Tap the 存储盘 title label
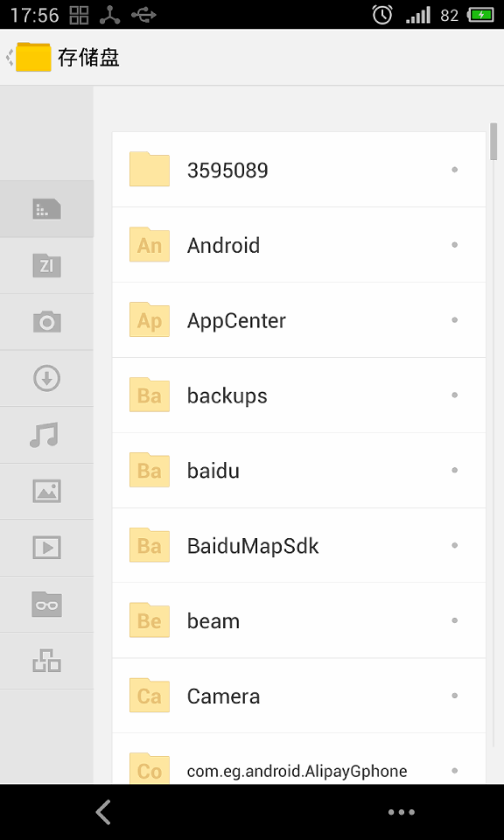 pyautogui.click(x=88, y=58)
